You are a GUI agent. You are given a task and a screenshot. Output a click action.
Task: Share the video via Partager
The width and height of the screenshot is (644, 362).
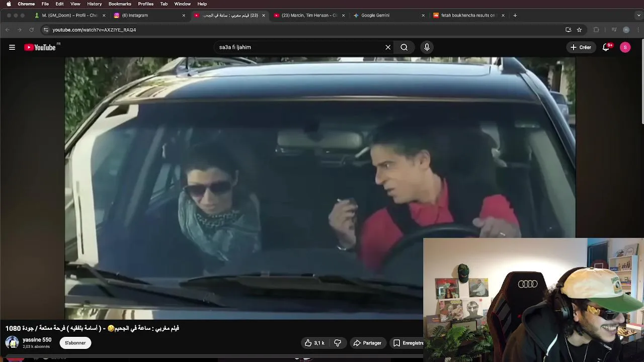coord(367,343)
